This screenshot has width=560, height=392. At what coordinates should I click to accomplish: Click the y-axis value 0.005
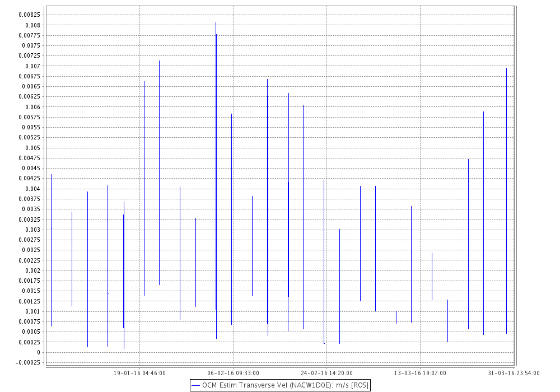click(33, 148)
